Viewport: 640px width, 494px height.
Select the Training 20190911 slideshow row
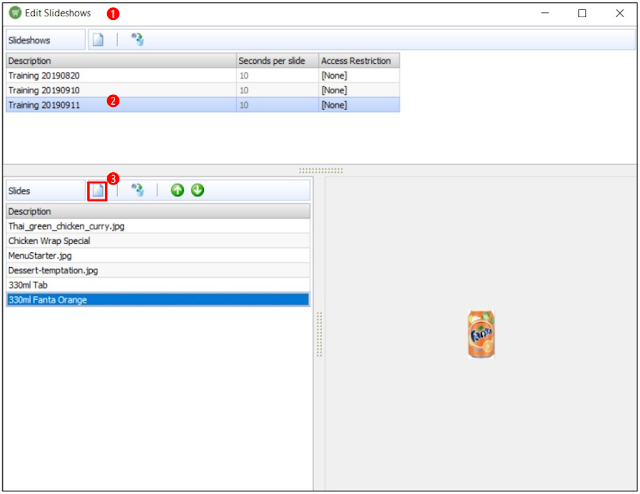[203, 105]
